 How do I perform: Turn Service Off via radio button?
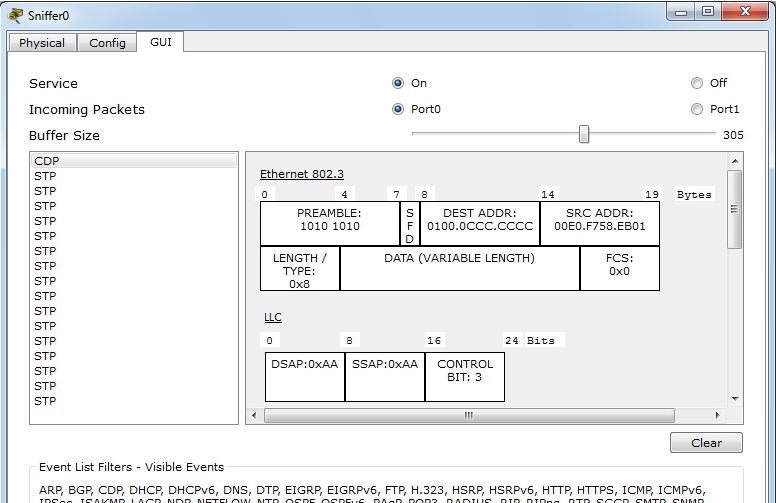pyautogui.click(x=697, y=83)
